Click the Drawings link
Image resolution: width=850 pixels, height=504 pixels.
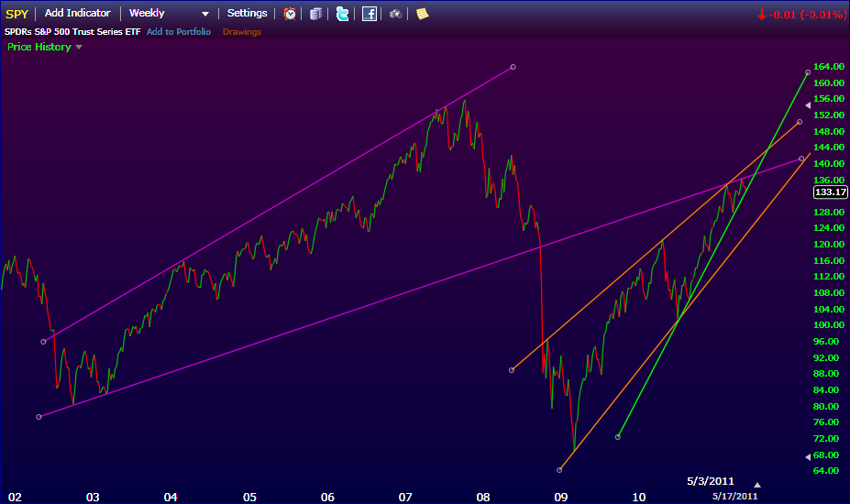tap(242, 32)
